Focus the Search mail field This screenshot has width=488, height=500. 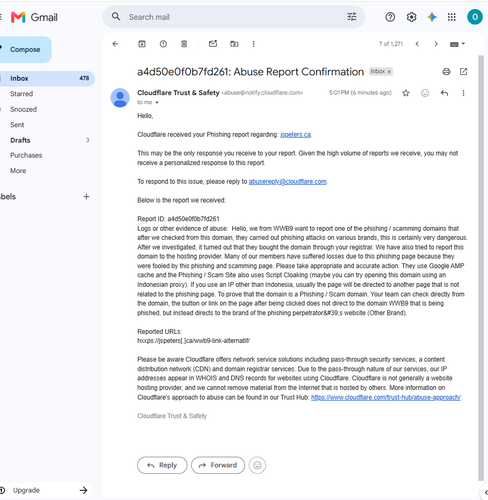(x=233, y=17)
